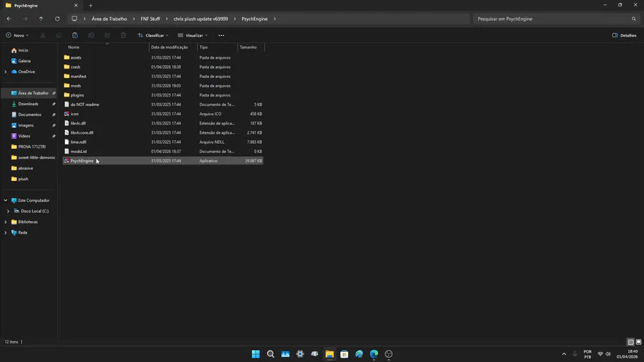The height and width of the screenshot is (362, 644).
Task: Open Microsoft Store from taskbar
Action: (344, 354)
